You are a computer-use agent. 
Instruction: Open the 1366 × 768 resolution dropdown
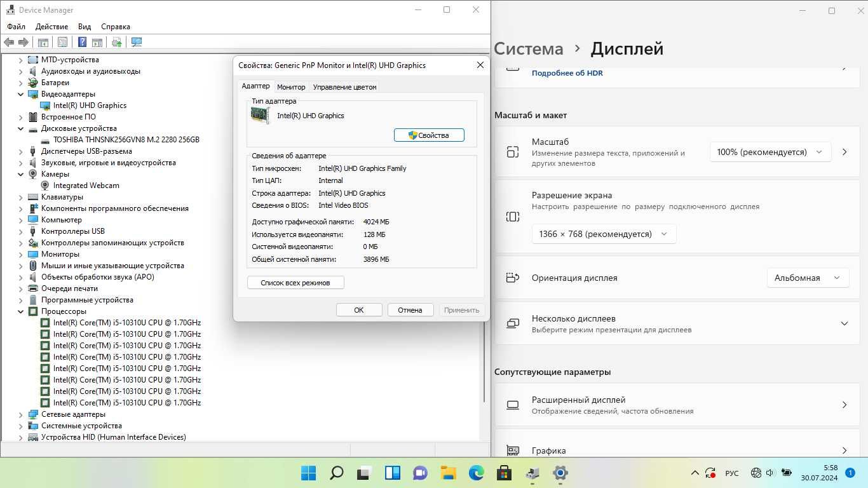point(604,234)
